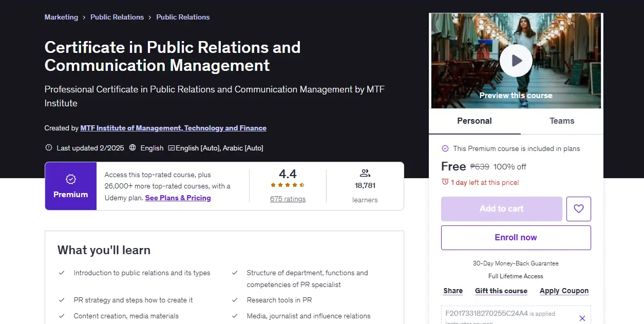Click checkmark beside Research tools in PR

click(x=235, y=300)
